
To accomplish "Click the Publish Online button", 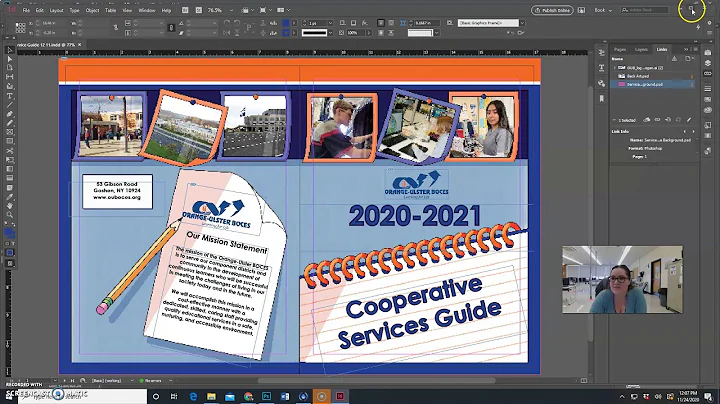I will (552, 10).
